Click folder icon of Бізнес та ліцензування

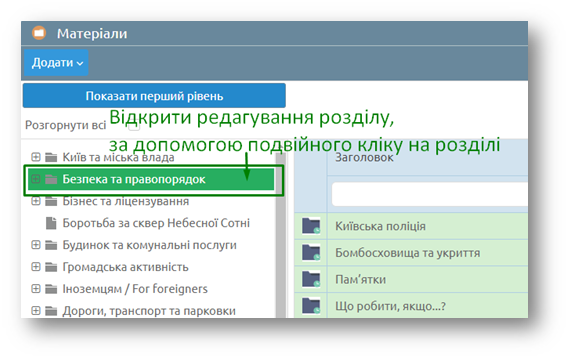coord(51,201)
